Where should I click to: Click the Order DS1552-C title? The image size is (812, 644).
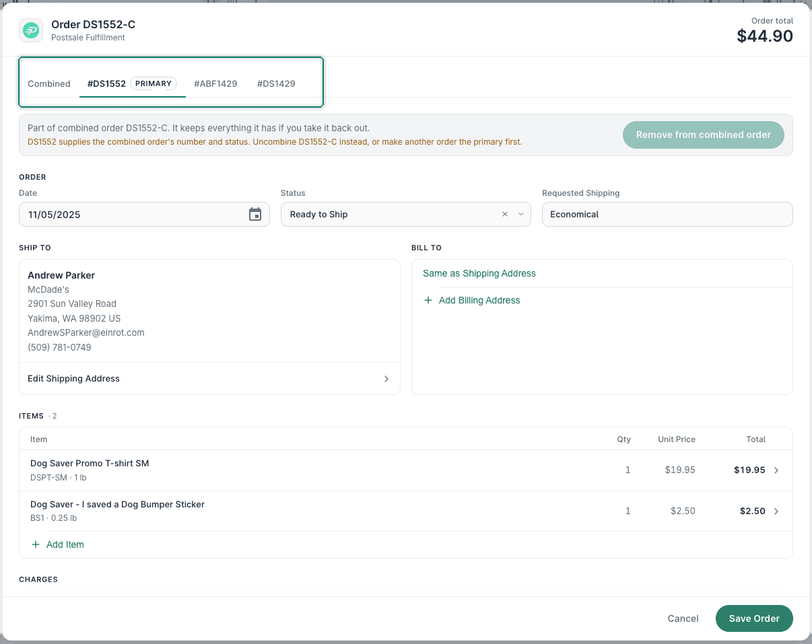(x=94, y=25)
